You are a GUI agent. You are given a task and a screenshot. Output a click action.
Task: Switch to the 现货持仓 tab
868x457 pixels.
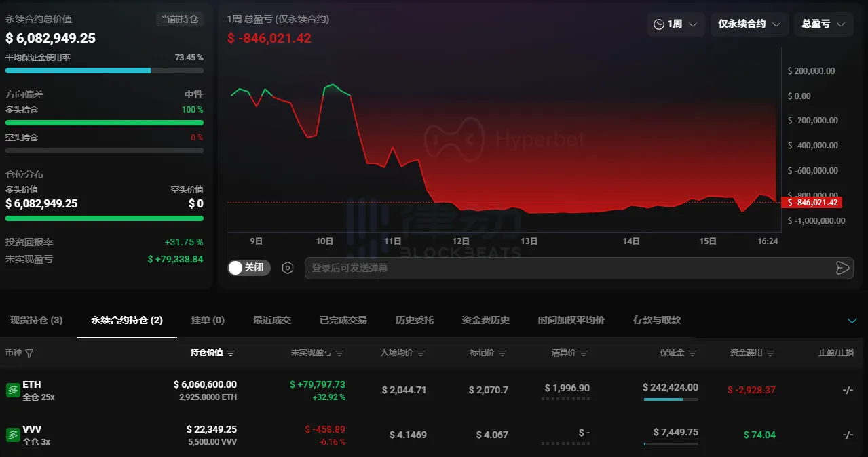pos(35,320)
